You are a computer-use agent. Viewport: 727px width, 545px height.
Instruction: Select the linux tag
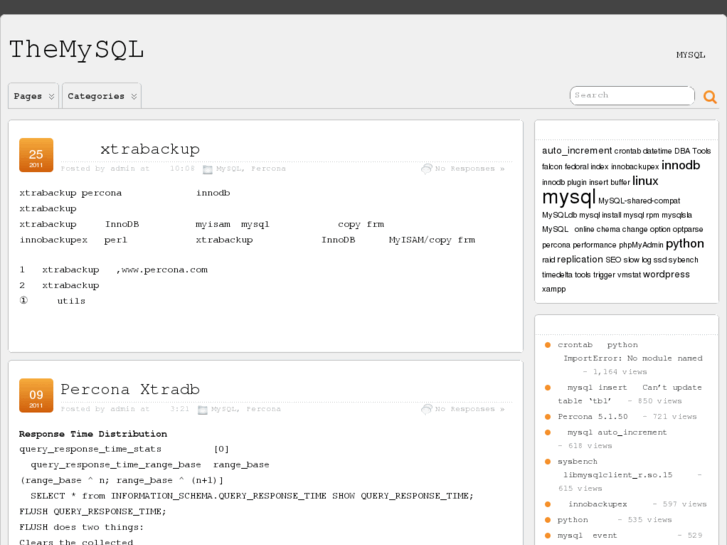pos(645,181)
